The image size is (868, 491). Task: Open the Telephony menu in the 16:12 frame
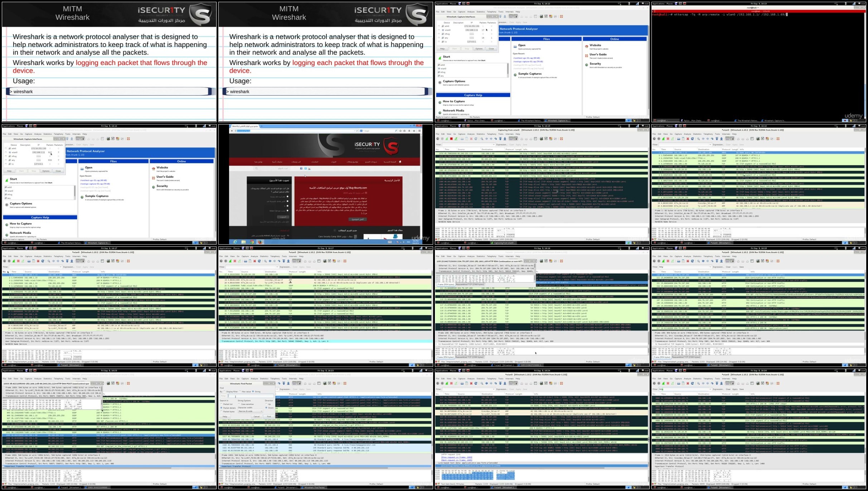click(x=492, y=12)
